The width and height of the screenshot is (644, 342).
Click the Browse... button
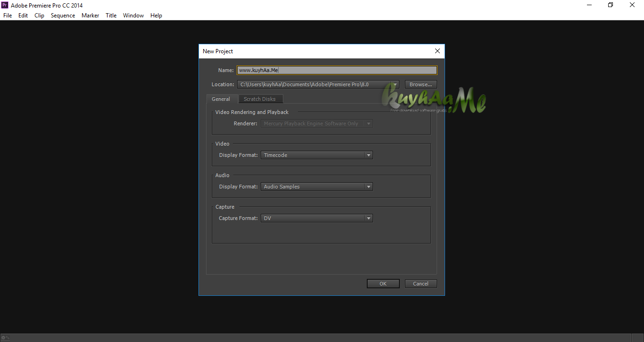click(x=421, y=84)
